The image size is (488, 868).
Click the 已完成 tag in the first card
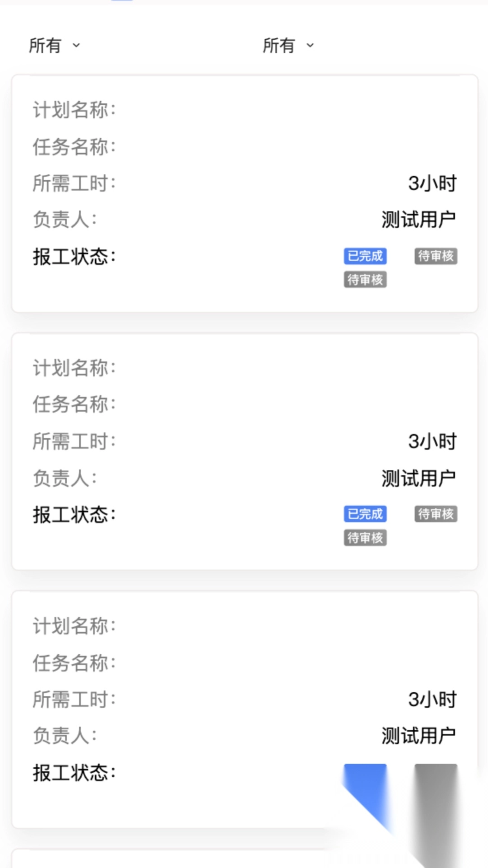point(365,256)
